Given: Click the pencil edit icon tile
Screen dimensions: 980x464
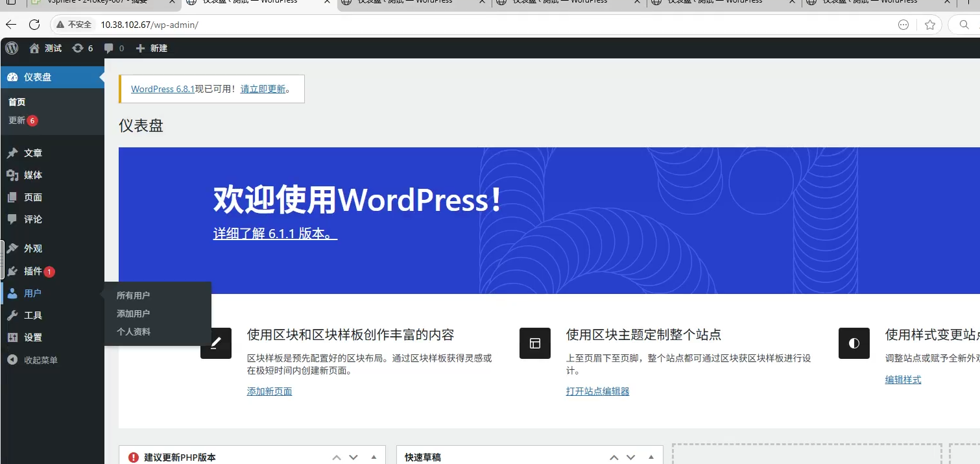Looking at the screenshot, I should (x=216, y=343).
